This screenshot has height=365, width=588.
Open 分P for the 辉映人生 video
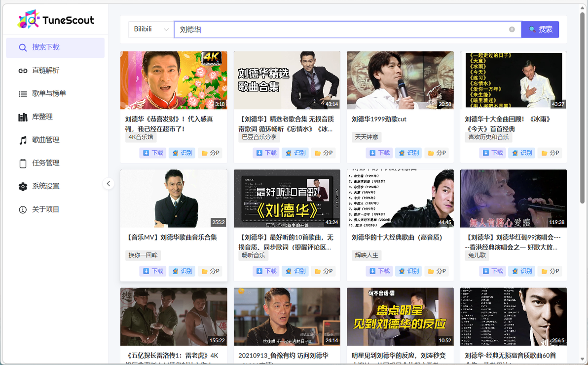tap(437, 271)
